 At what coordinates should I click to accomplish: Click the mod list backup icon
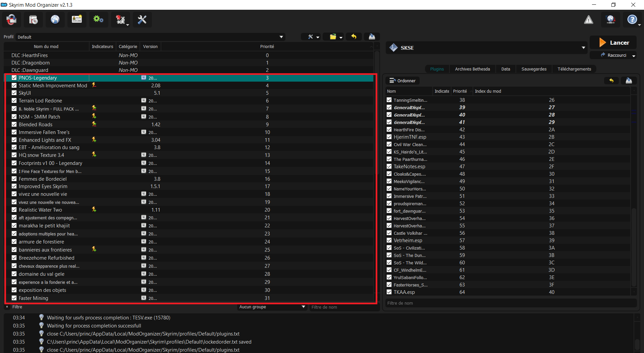tap(372, 37)
